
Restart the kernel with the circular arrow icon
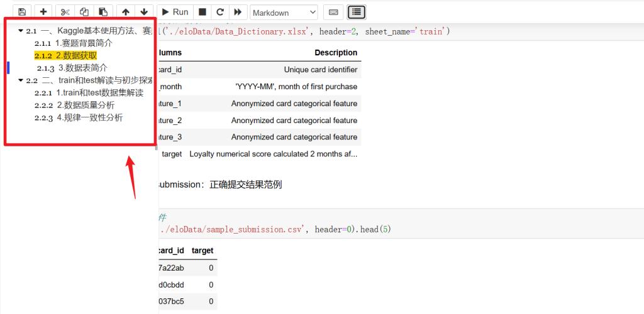coord(219,12)
